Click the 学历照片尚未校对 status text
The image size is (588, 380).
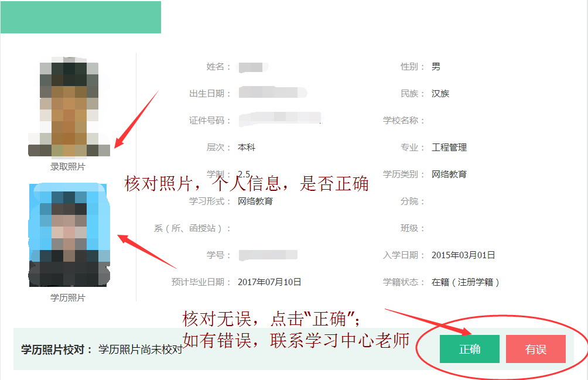pyautogui.click(x=141, y=350)
